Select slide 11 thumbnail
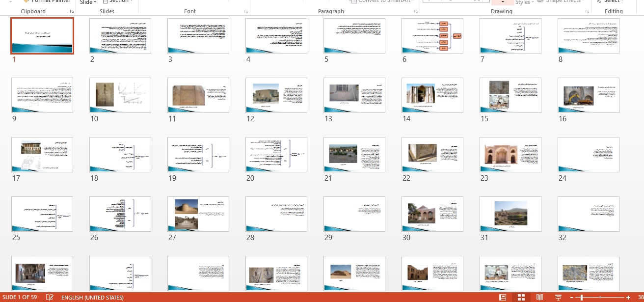 (198, 95)
